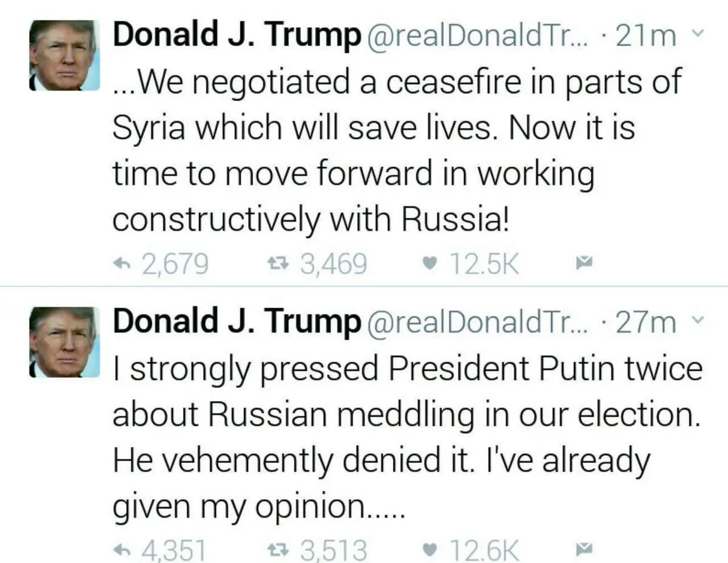Open profile photo on the 27m tweet

click(64, 342)
